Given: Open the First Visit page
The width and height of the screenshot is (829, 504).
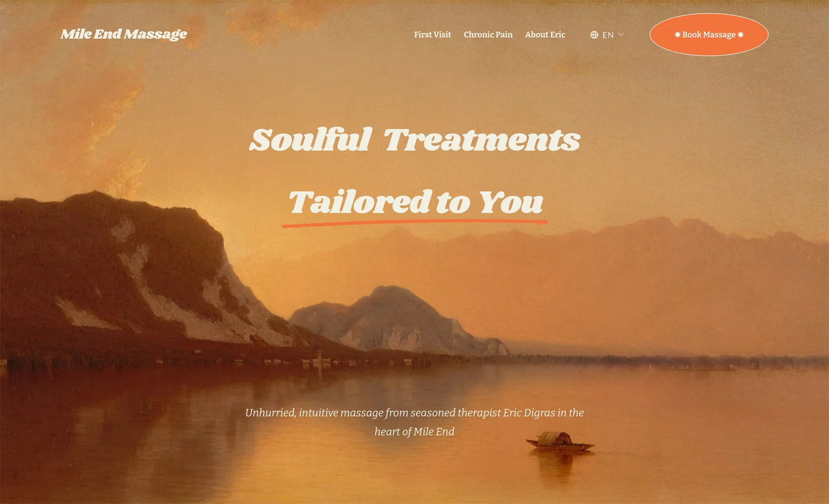Looking at the screenshot, I should [x=432, y=35].
